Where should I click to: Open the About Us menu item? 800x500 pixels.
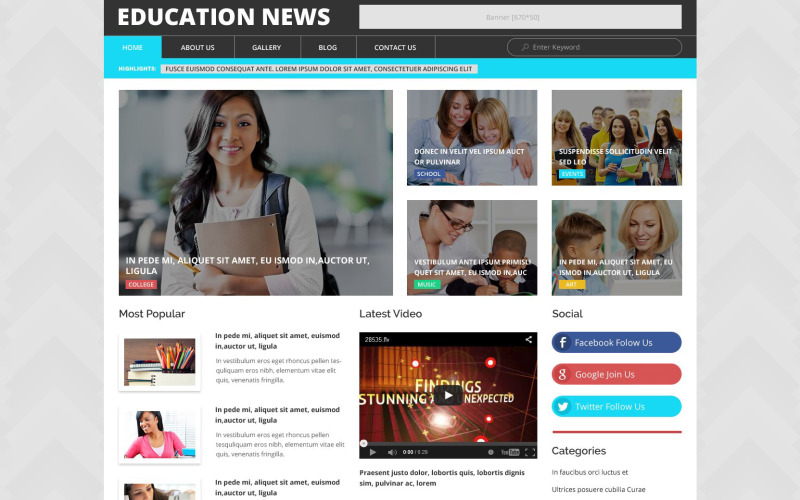[197, 47]
